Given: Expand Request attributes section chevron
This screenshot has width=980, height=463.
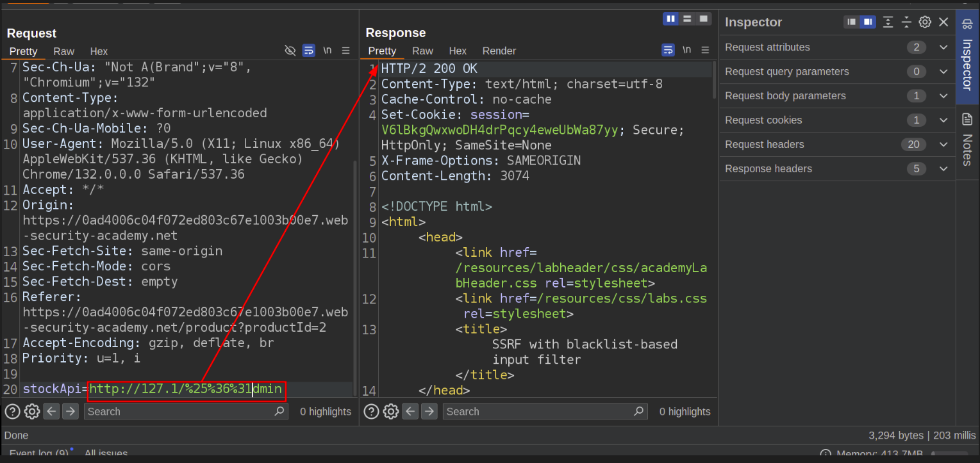Looking at the screenshot, I should (943, 47).
